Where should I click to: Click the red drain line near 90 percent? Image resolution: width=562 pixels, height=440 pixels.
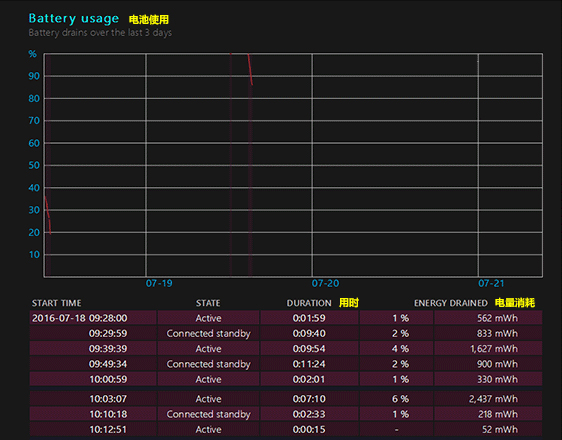pos(250,70)
